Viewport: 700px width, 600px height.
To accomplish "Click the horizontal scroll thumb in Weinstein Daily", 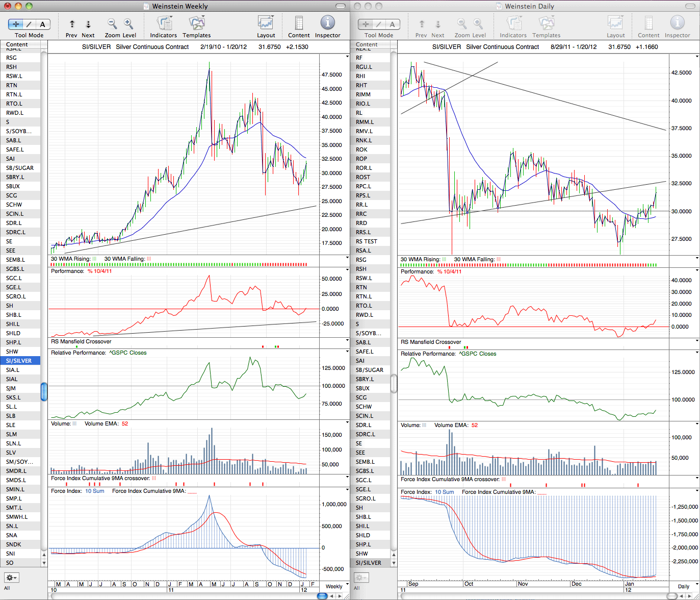I will pyautogui.click(x=672, y=595).
